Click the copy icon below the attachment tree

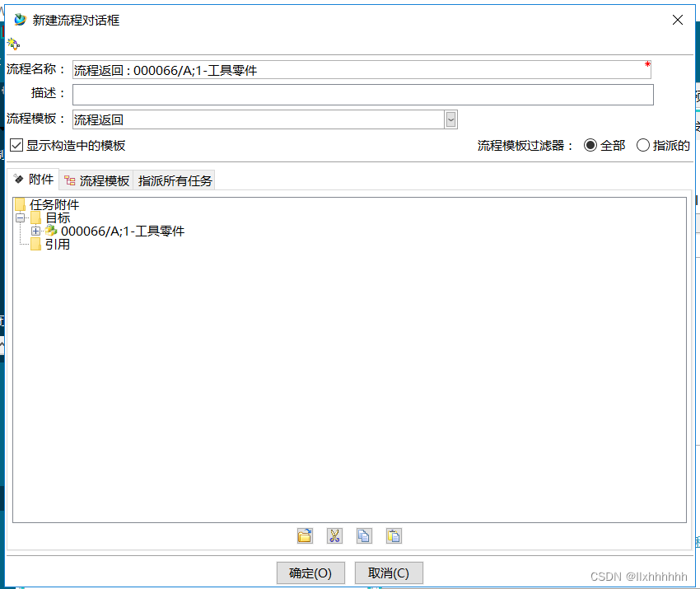[364, 535]
